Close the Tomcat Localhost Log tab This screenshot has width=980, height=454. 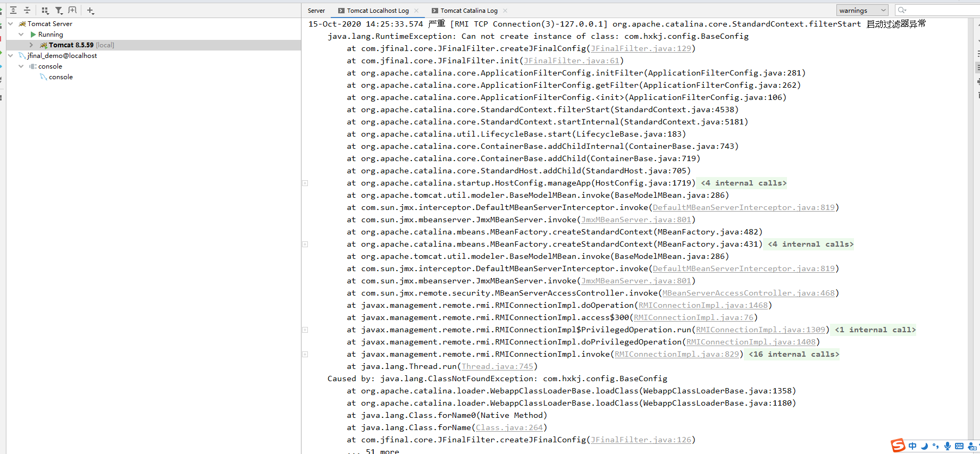pyautogui.click(x=416, y=11)
